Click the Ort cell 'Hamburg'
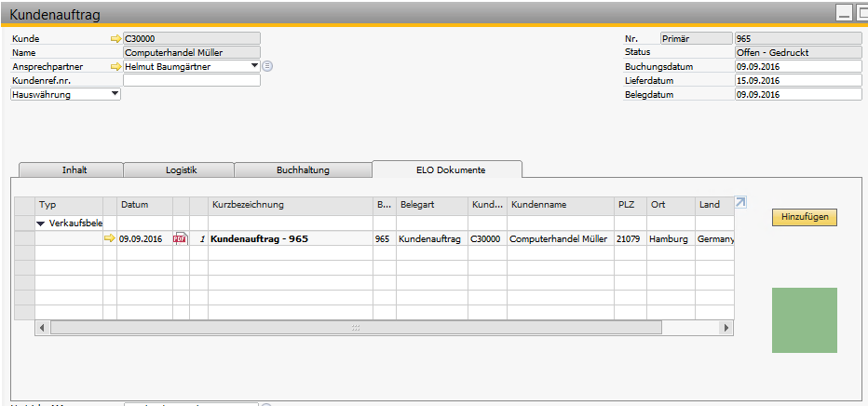Screen dimensions: 868x406 [x=671, y=239]
